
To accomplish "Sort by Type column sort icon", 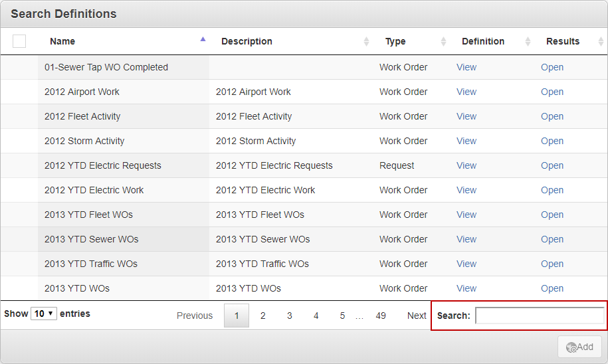I will tap(443, 41).
